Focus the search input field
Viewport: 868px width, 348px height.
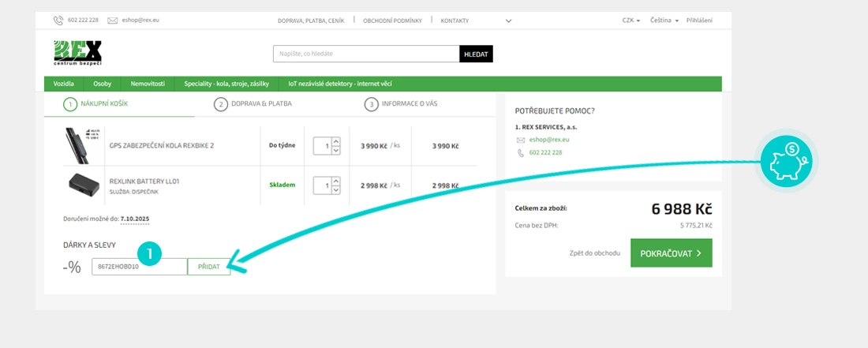[x=366, y=54]
